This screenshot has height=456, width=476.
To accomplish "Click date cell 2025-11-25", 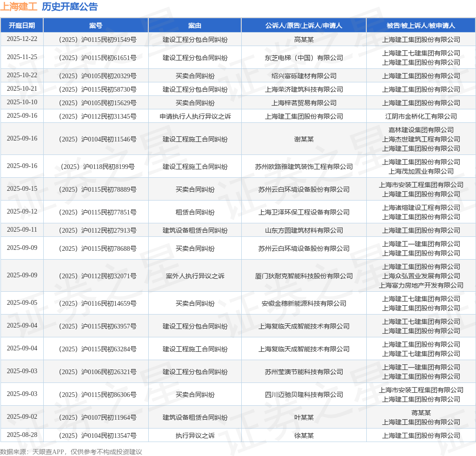I will (x=22, y=57).
